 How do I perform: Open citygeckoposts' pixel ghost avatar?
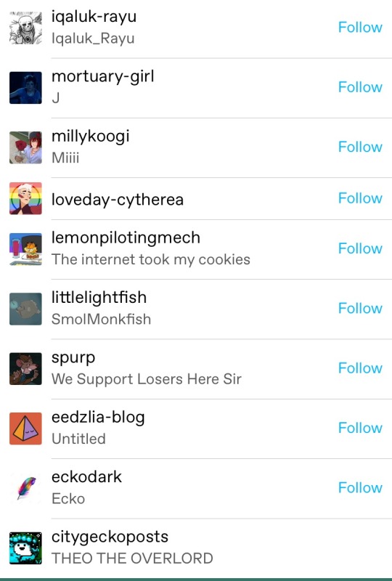pos(25,548)
